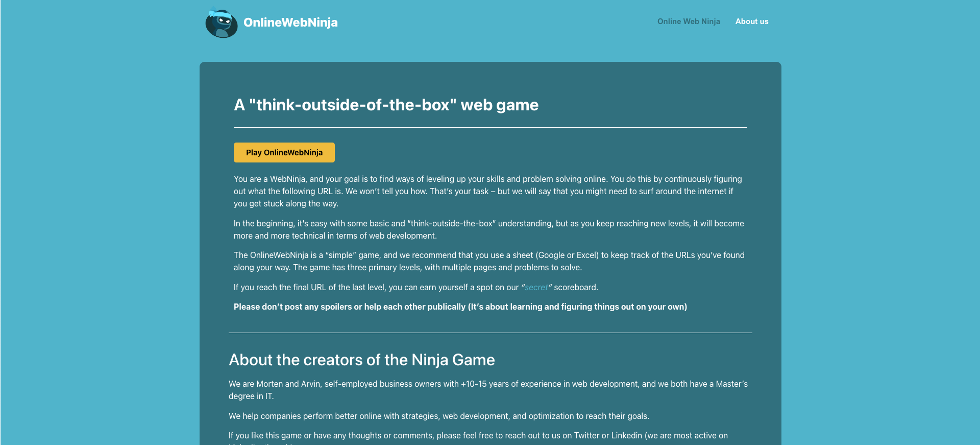Select the paragraph recommending a Google or Excel sheet

tap(487, 261)
